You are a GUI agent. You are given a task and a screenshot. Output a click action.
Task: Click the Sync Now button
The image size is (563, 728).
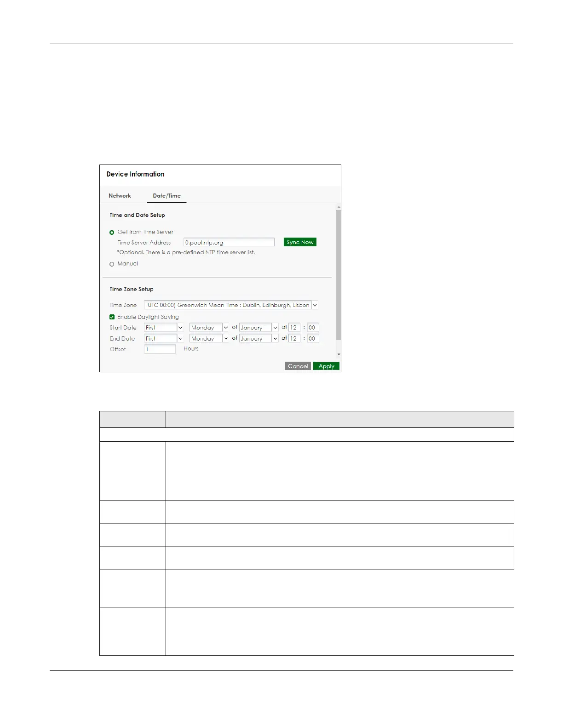pyautogui.click(x=300, y=242)
